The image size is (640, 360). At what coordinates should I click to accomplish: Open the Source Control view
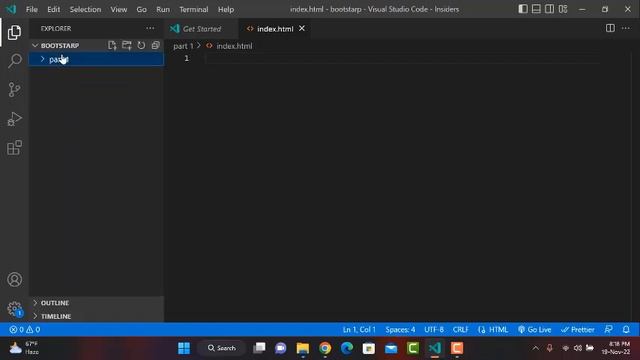14,89
